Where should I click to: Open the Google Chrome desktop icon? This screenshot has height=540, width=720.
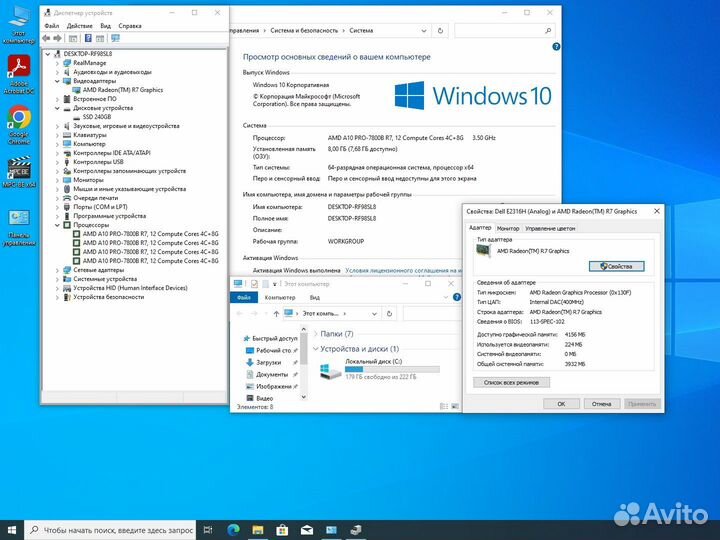coord(19,124)
